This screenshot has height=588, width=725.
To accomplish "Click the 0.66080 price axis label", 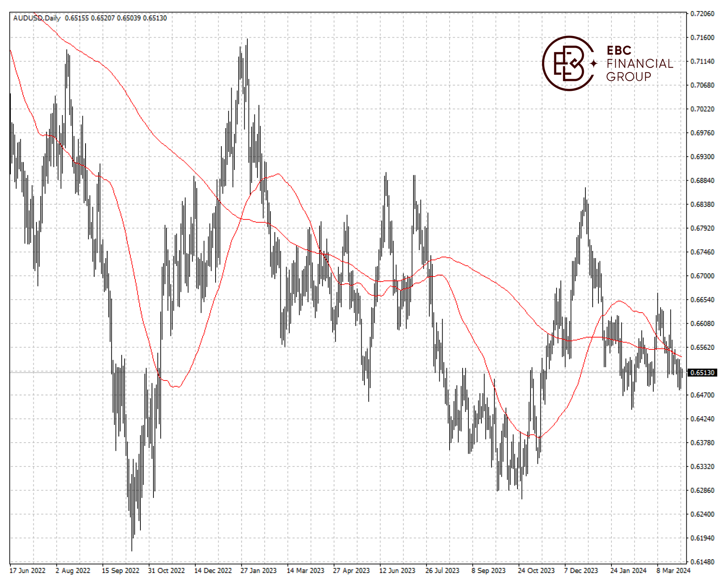I will pyautogui.click(x=702, y=324).
